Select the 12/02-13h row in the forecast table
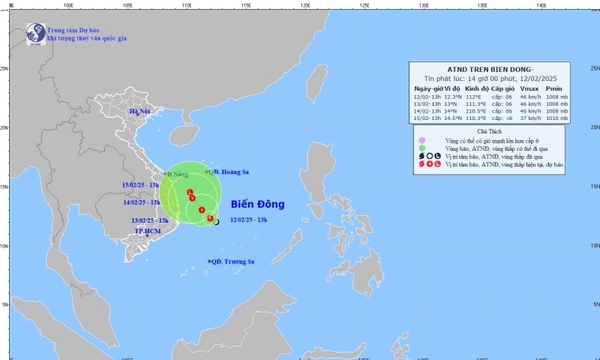Viewport: 600px width, 360px height. click(x=491, y=97)
